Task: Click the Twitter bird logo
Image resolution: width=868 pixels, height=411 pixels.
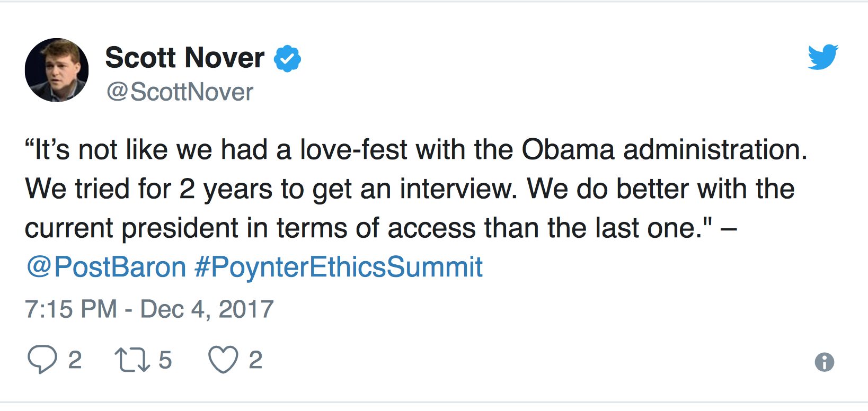Action: click(822, 57)
